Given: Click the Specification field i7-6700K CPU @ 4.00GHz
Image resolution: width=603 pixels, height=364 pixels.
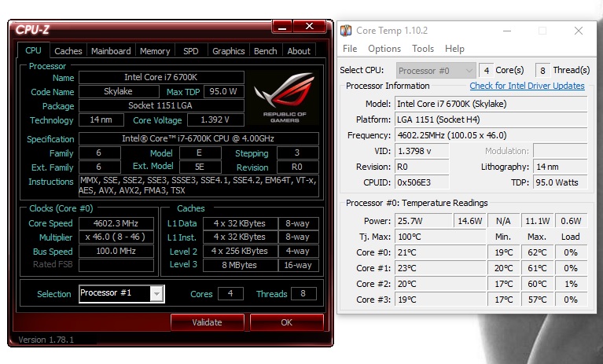Looking at the screenshot, I should coord(198,138).
